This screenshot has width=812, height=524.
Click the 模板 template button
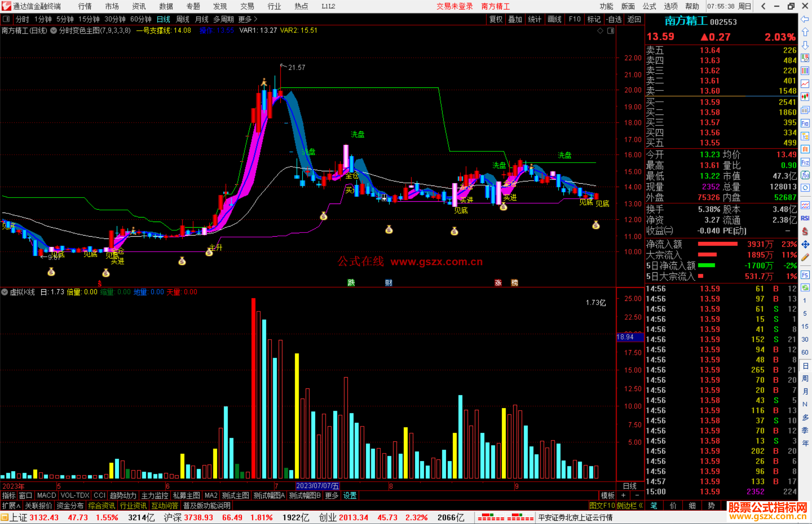click(607, 495)
